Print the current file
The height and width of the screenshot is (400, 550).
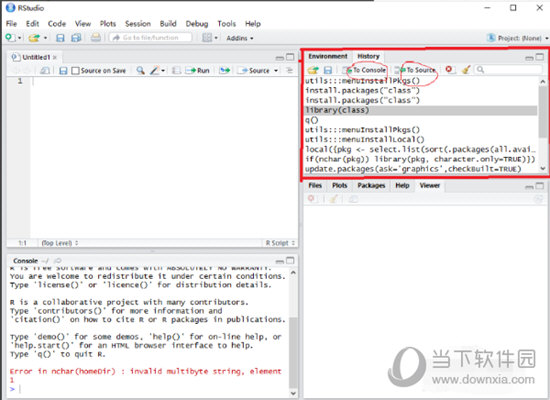[x=95, y=37]
